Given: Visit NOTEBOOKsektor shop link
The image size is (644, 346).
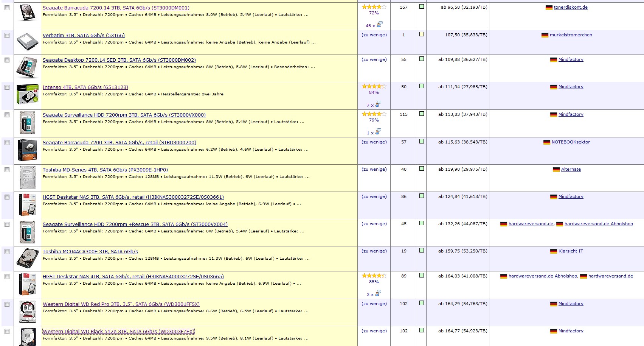Looking at the screenshot, I should pyautogui.click(x=571, y=142).
